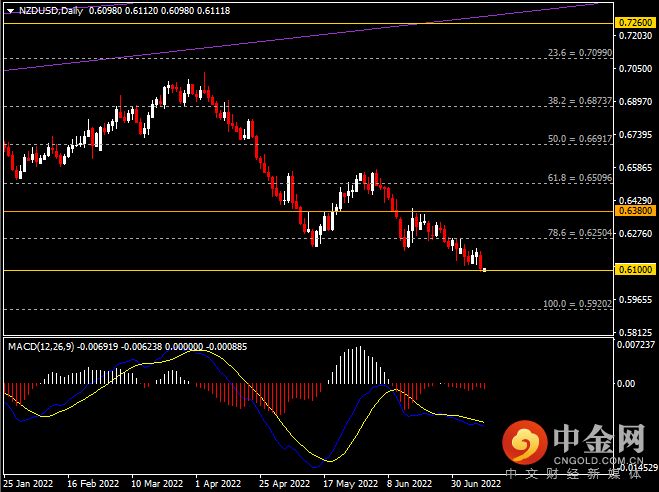
Task: Click the Fibonacci label 78.6 = 0.62504
Action: (x=580, y=233)
